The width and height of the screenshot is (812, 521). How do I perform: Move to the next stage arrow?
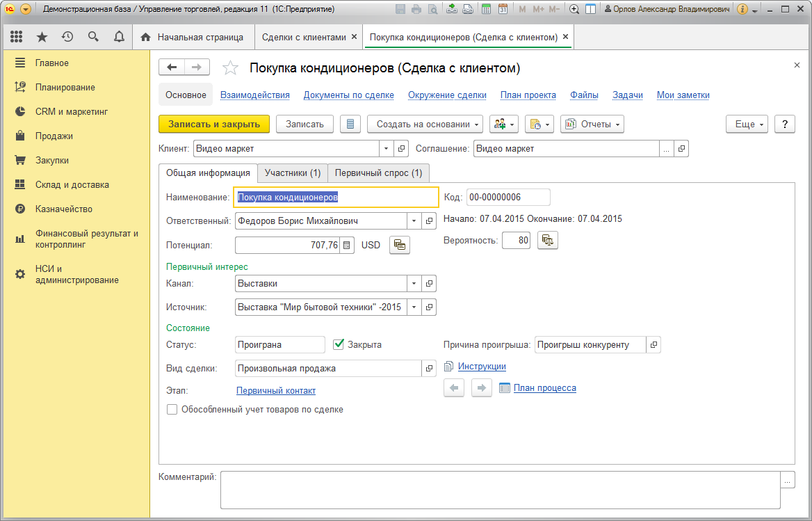[x=482, y=388]
